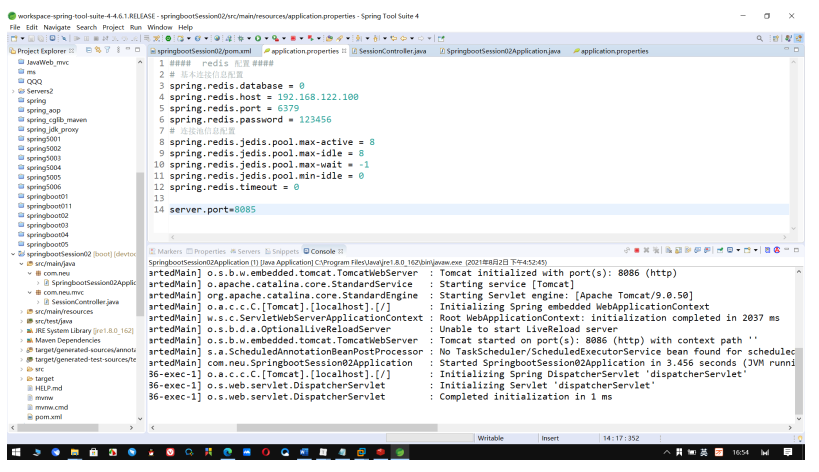Image resolution: width=819 pixels, height=472 pixels.
Task: Clear the Console output
Action: (669, 251)
